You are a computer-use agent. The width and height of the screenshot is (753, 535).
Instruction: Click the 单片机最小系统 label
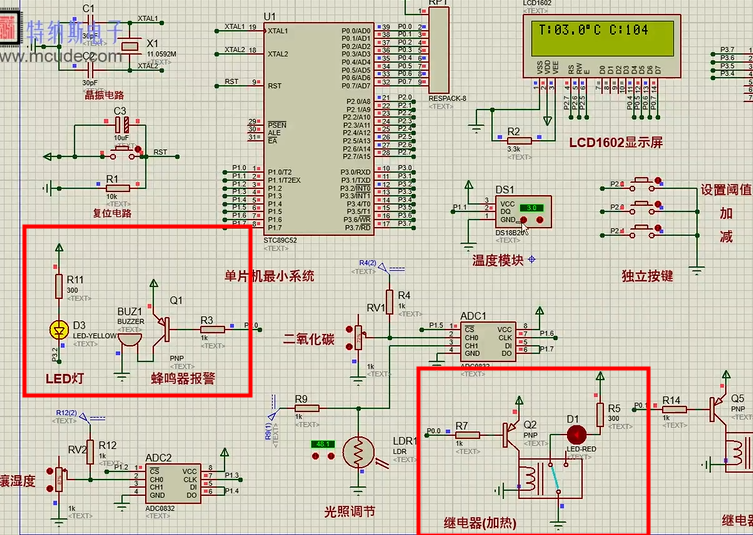pos(269,276)
